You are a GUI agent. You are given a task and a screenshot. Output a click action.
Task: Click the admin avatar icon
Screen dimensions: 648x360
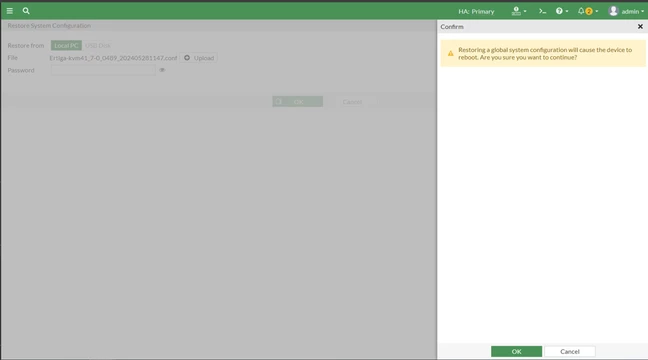point(613,11)
